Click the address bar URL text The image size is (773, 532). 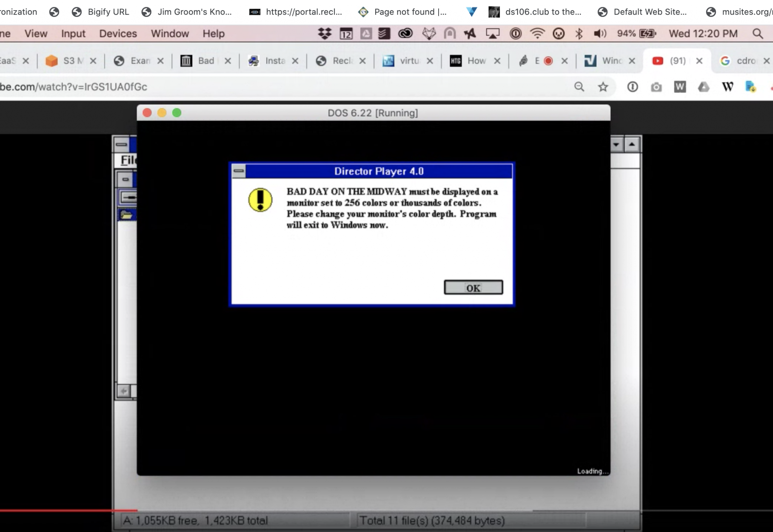point(74,87)
